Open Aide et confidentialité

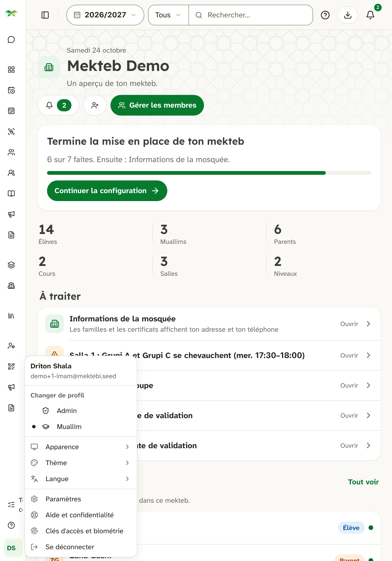(81, 515)
